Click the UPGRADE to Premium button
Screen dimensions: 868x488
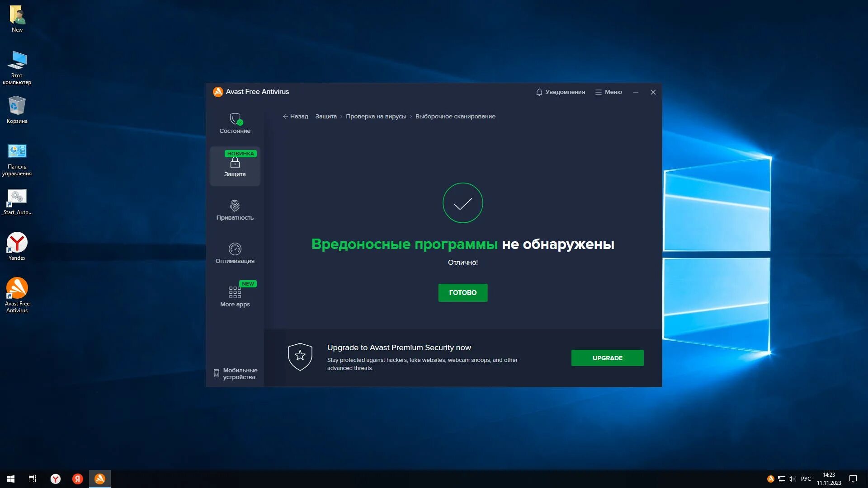[608, 357]
